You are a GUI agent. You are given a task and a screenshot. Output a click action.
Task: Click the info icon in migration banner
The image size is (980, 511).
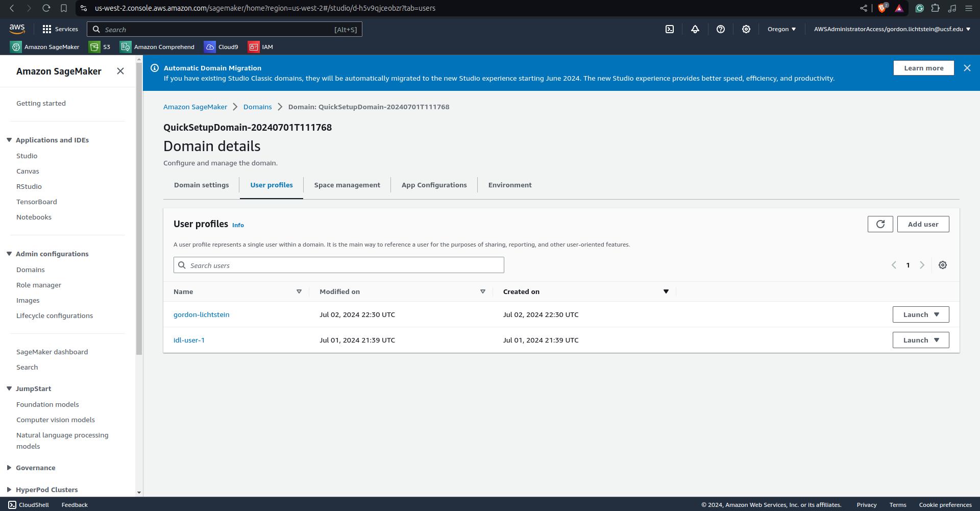pyautogui.click(x=155, y=68)
